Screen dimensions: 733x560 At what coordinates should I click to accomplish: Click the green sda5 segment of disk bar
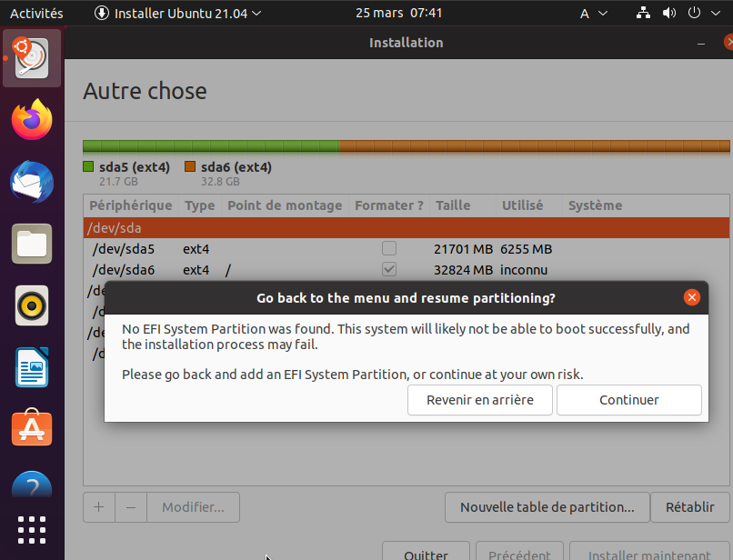point(211,146)
